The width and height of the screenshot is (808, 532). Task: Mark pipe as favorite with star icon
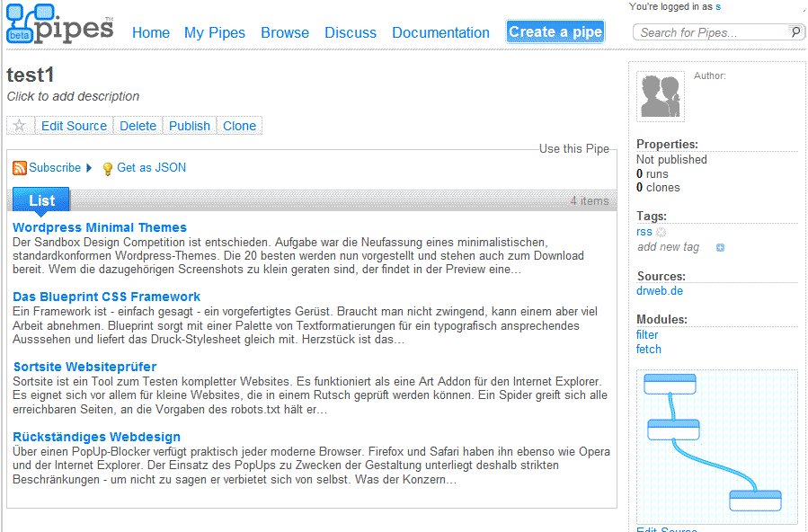[x=20, y=126]
